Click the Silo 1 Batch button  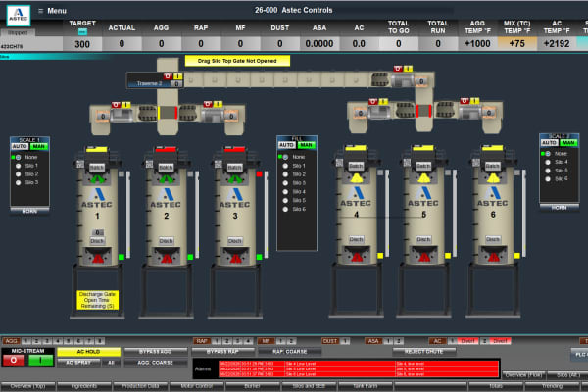click(97, 168)
